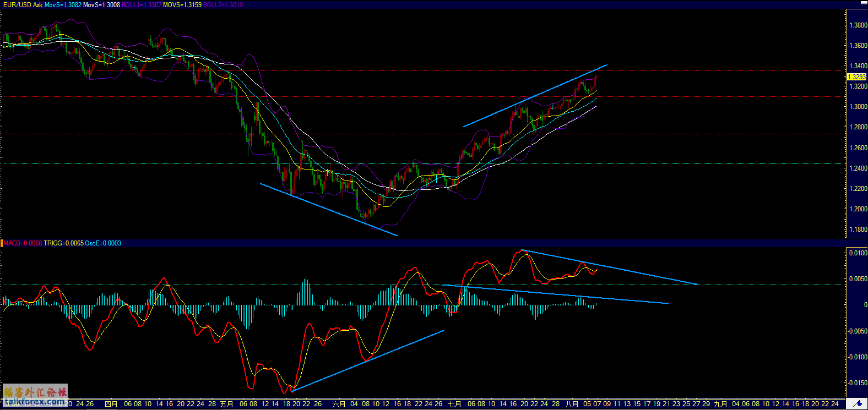Viewport: 868px width, 410px height.
Task: Click the -0.0050 MACD axis label
Action: [857, 331]
